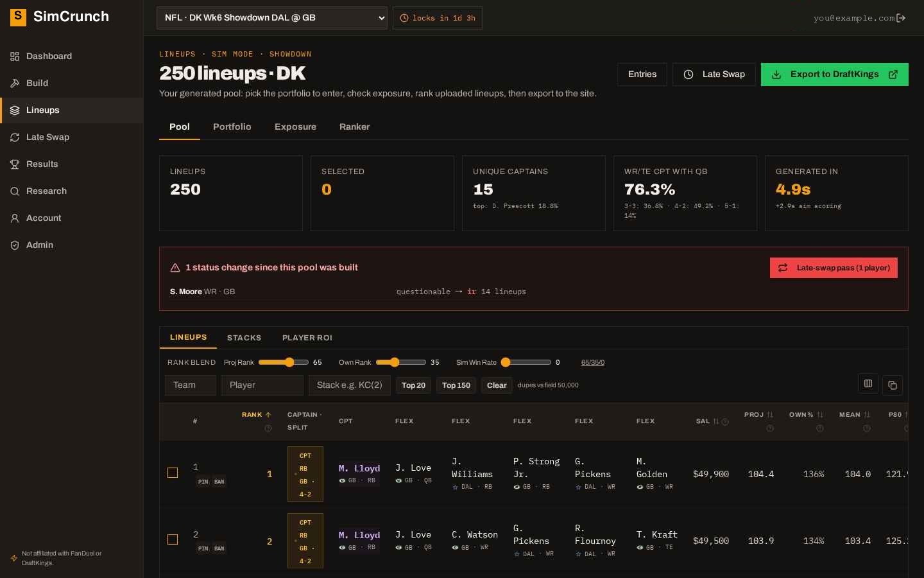Filter to Top 150 lineups
Viewport: 924px width, 578px height.
coord(456,385)
